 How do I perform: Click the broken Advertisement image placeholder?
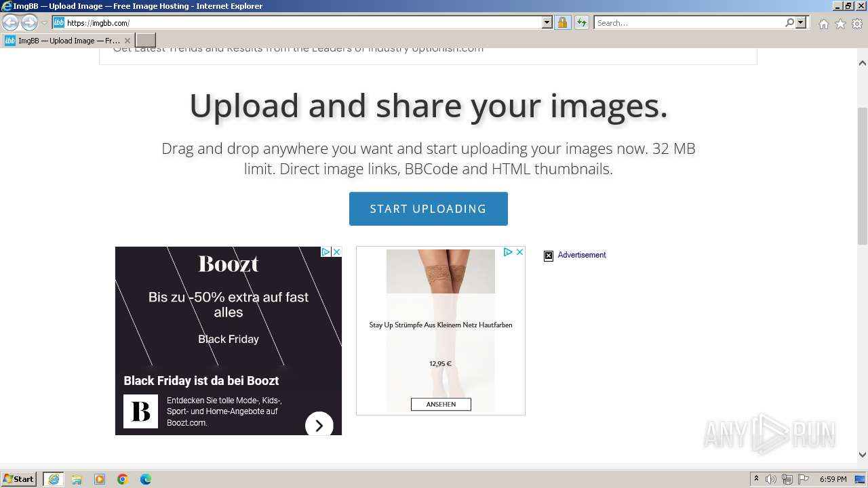point(549,256)
